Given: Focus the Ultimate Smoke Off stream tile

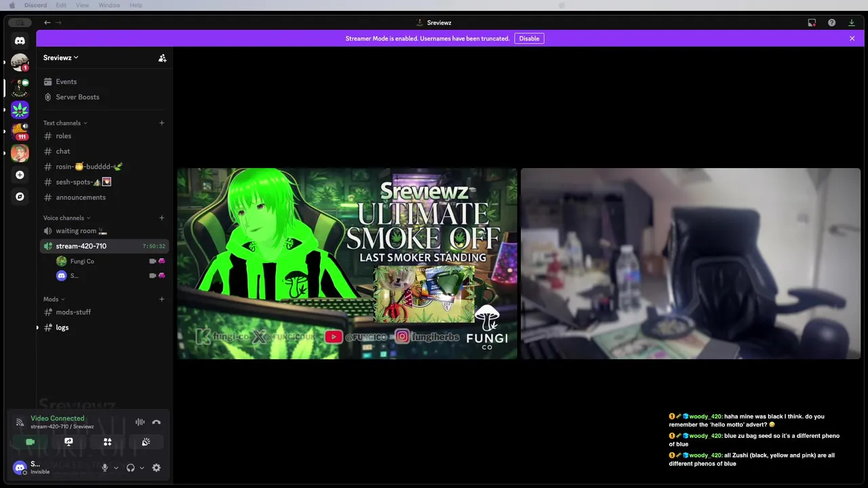Looking at the screenshot, I should [347, 264].
